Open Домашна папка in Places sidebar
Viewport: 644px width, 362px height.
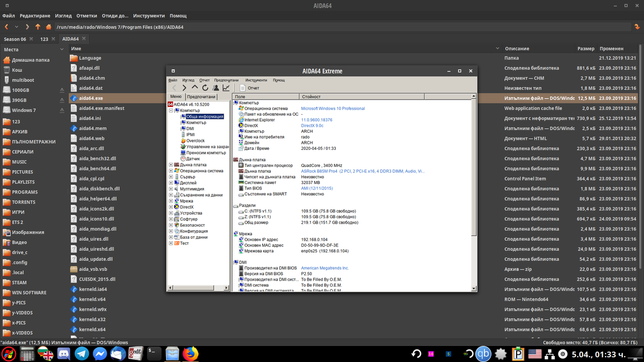point(31,60)
